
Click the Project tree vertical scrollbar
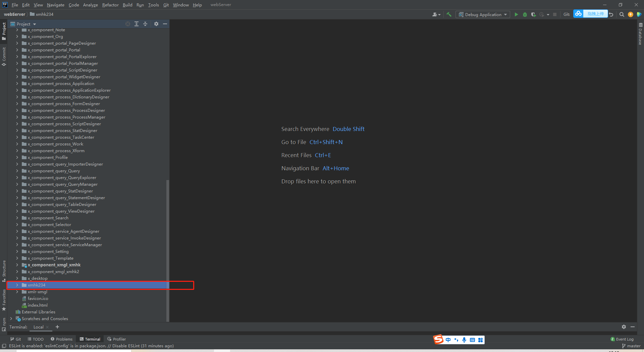point(168,250)
